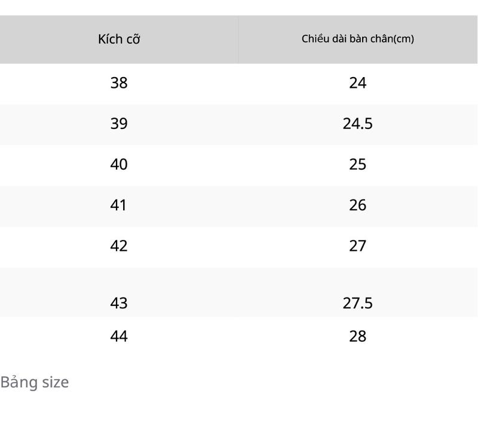Select size 41 cell
478x448 pixels.
[118, 205]
